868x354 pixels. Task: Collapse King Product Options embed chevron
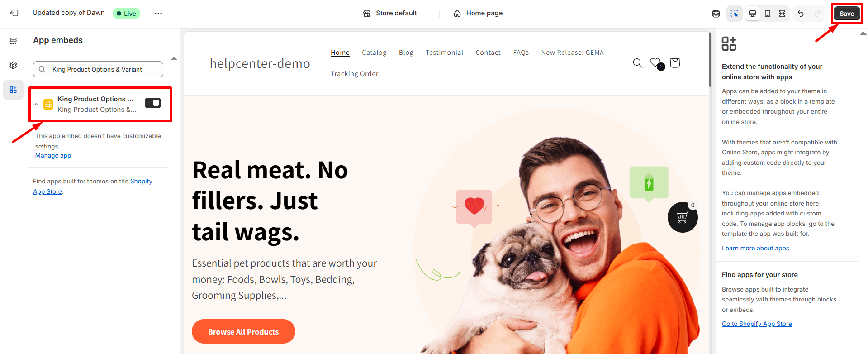pos(36,105)
